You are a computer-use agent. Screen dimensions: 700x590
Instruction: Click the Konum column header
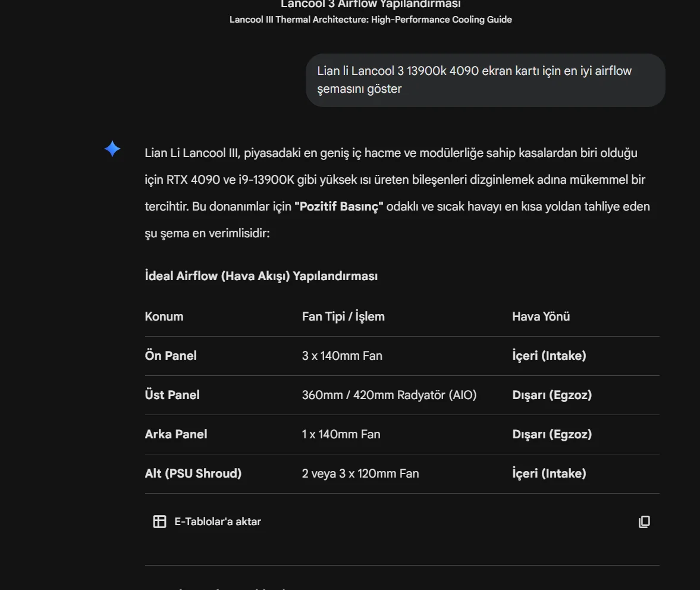point(164,316)
